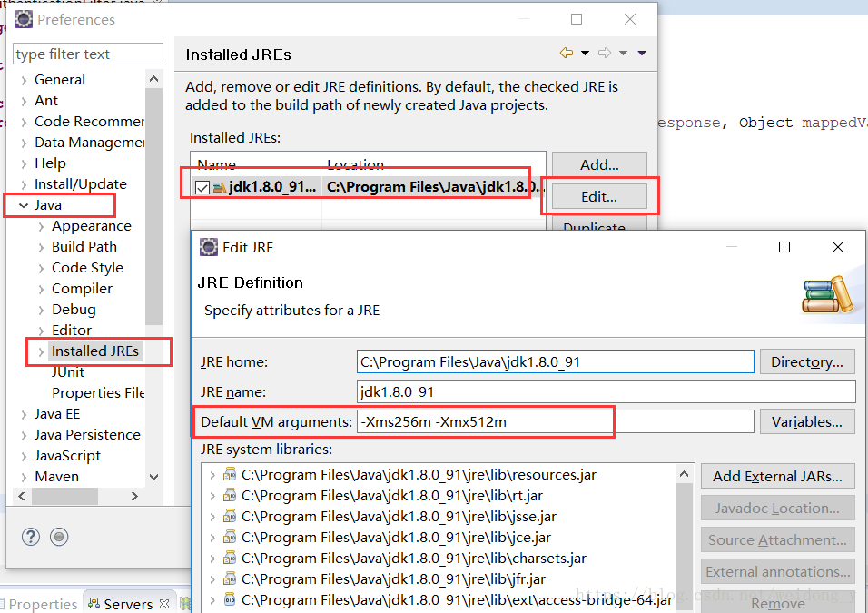The width and height of the screenshot is (868, 613).
Task: Click into the JRE home field
Action: point(556,362)
